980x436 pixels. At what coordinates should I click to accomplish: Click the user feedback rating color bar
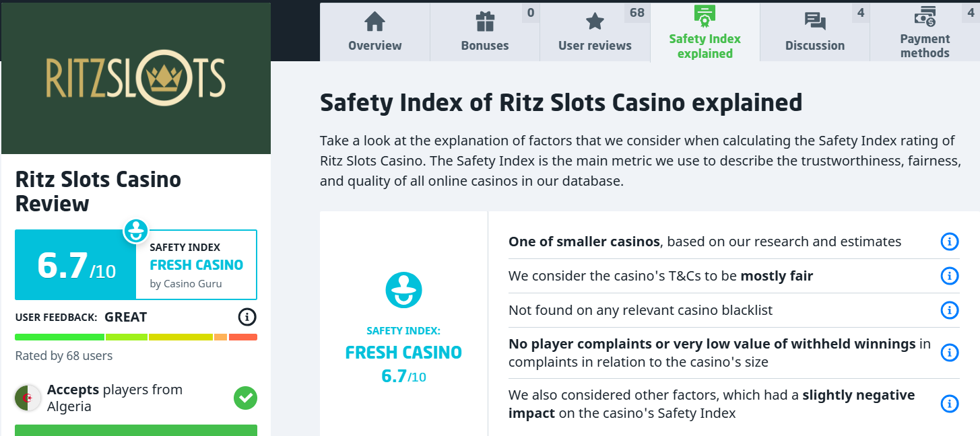click(135, 337)
